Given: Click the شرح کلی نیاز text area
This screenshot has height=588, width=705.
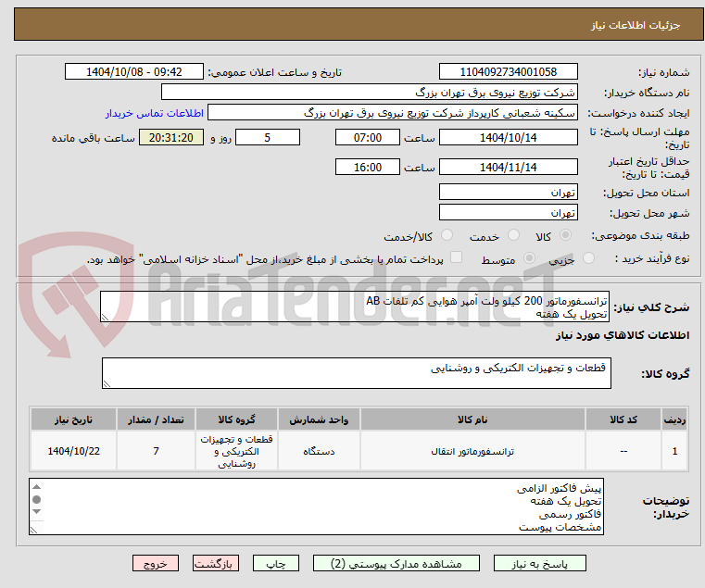Looking at the screenshot, I should pyautogui.click(x=355, y=307).
